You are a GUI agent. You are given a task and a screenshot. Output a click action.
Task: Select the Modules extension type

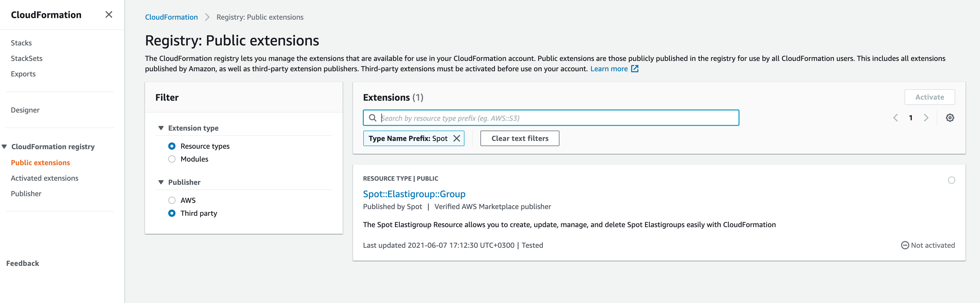(x=172, y=159)
